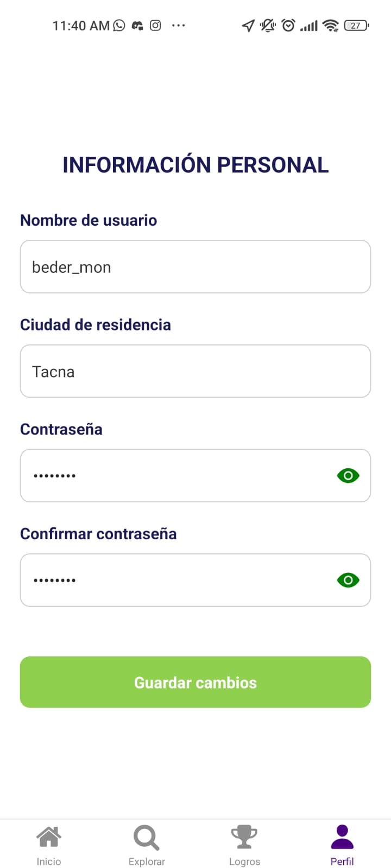The width and height of the screenshot is (391, 868).
Task: Tap the WhatsApp notification icon
Action: tap(119, 25)
